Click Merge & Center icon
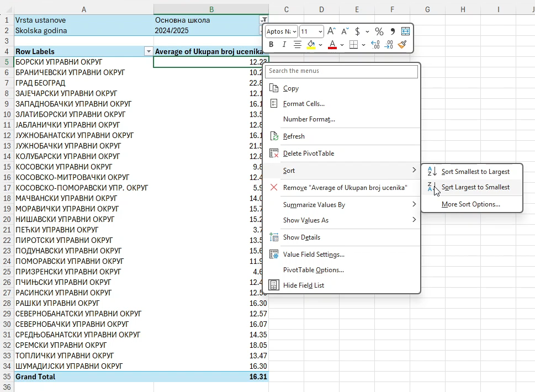The image size is (535, 392). [x=405, y=31]
